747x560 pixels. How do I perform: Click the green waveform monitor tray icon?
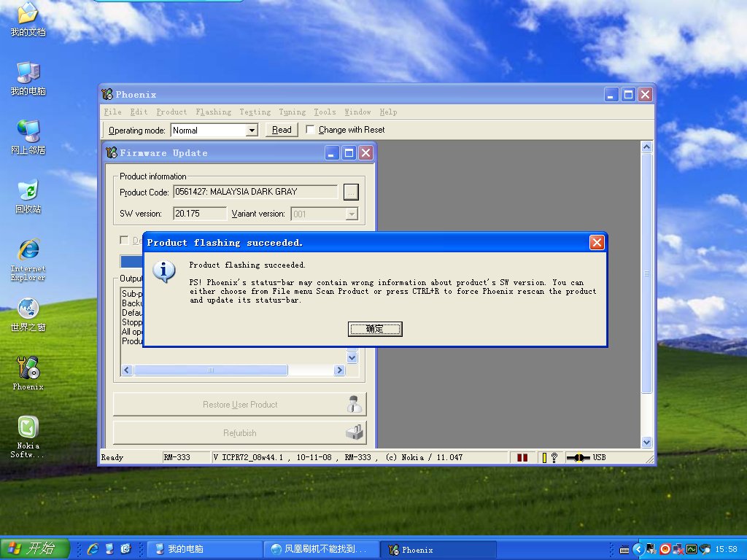point(692,550)
